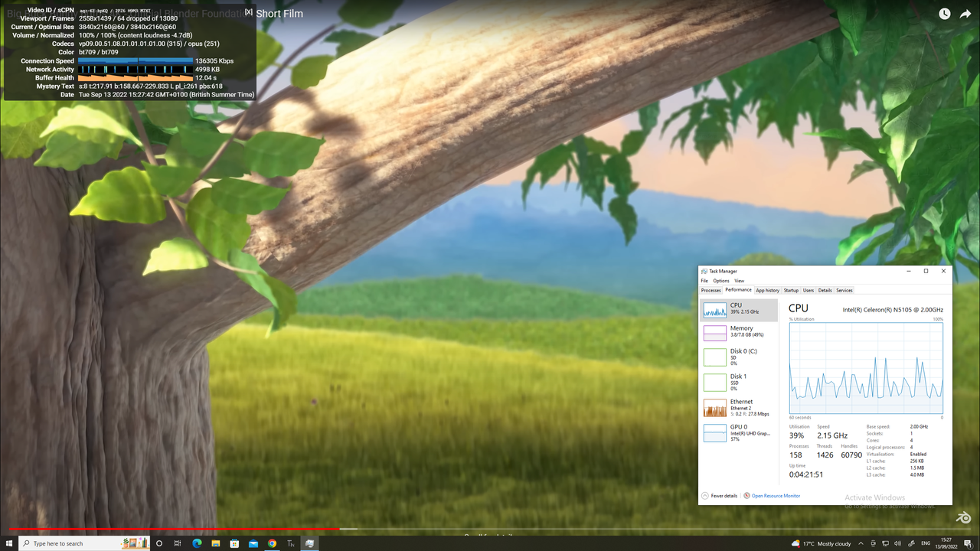This screenshot has width=980, height=551.
Task: Select the Ethernet performance item
Action: click(x=739, y=407)
